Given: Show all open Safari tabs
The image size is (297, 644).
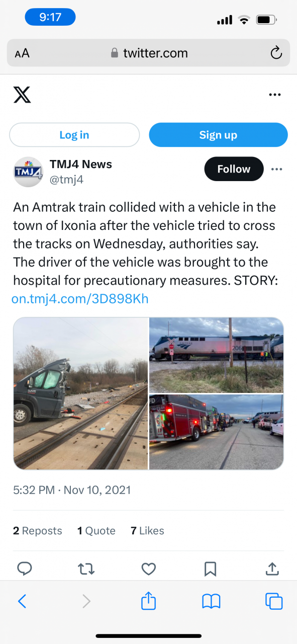Looking at the screenshot, I should (274, 601).
